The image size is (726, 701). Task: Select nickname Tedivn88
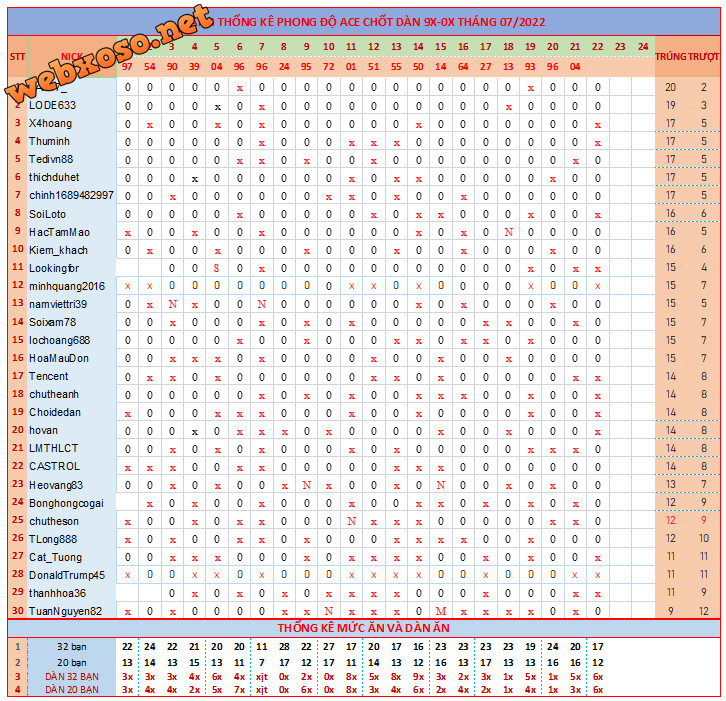click(x=51, y=159)
